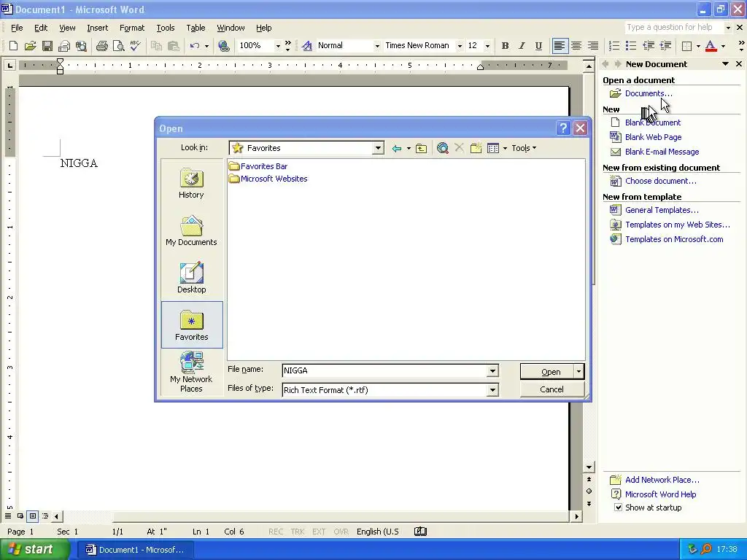Select Desktop in the places bar
Image resolution: width=747 pixels, height=560 pixels.
point(192,278)
